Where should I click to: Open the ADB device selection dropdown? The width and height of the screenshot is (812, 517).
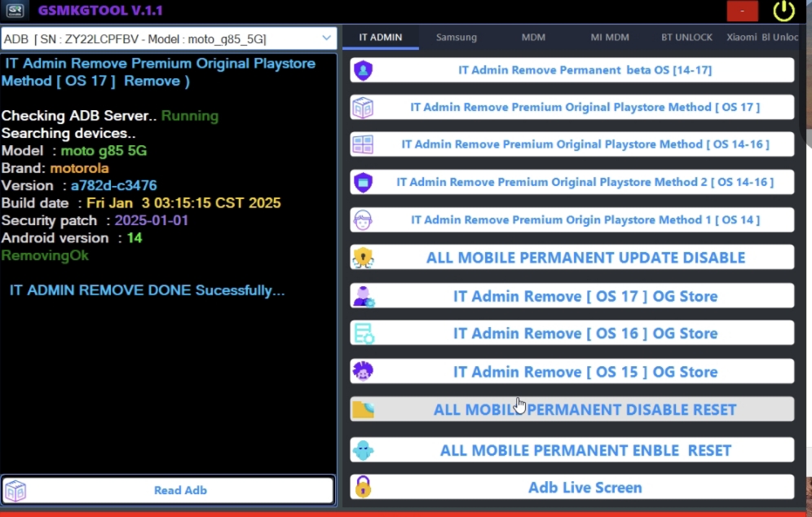168,39
